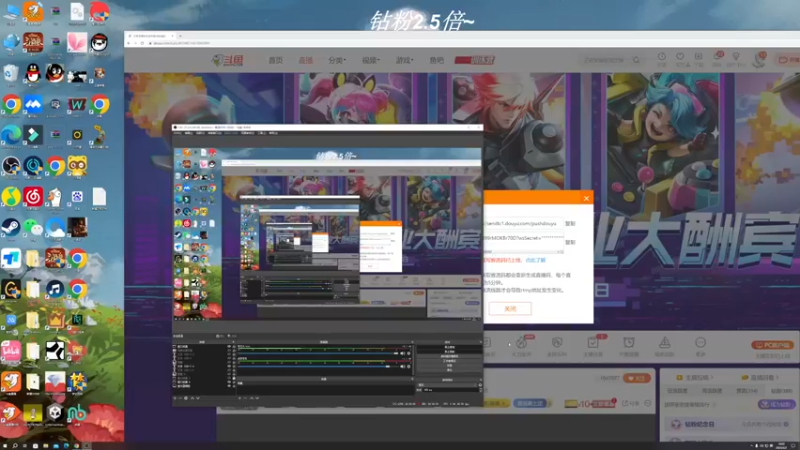Open the yellow raccoon desktop icon
800x450 pixels.
coord(77,166)
